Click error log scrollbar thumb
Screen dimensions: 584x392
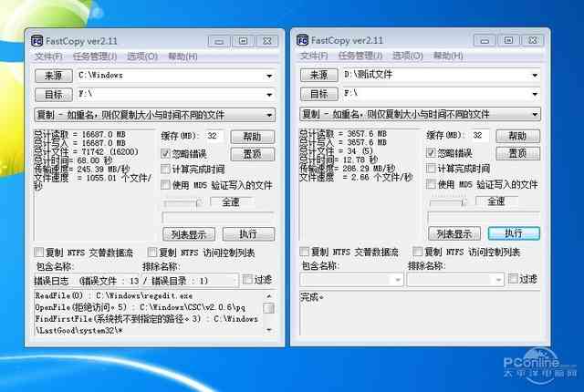click(269, 308)
